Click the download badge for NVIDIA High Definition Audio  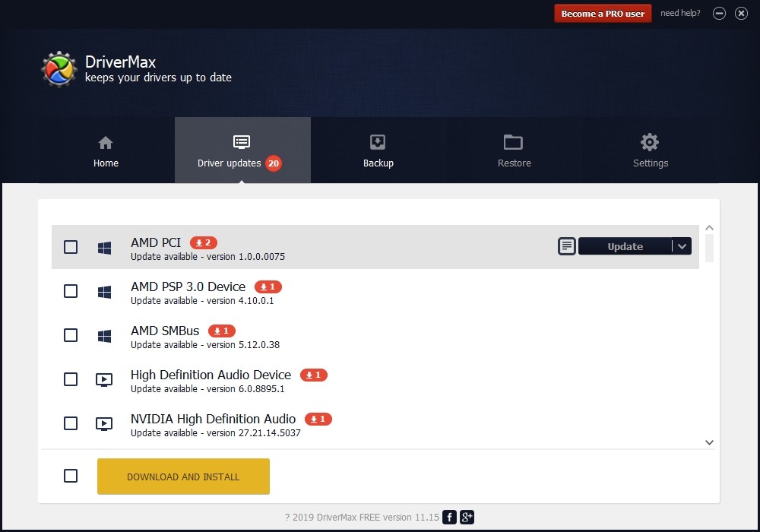click(318, 419)
